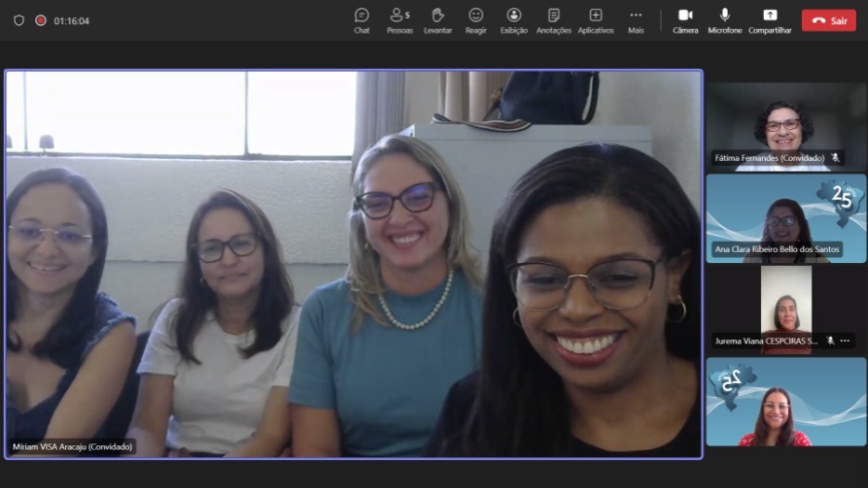Image resolution: width=868 pixels, height=488 pixels.
Task: Click the Míriam VISA Aracaju name label
Action: click(x=72, y=446)
